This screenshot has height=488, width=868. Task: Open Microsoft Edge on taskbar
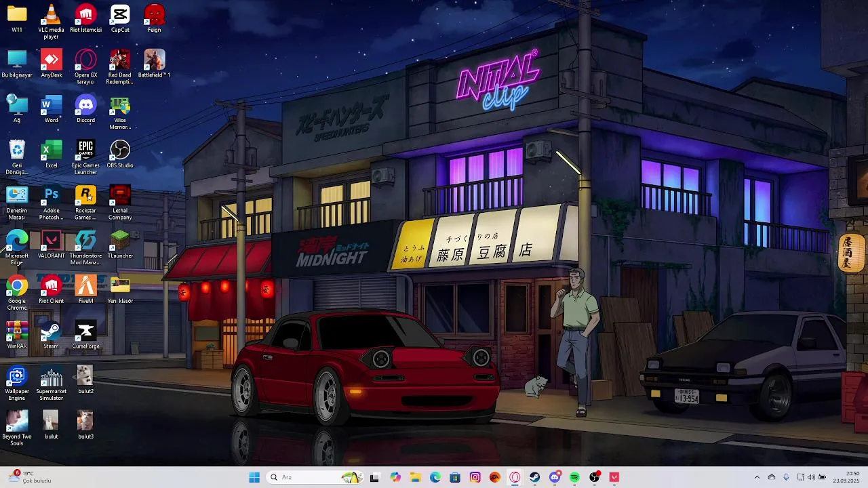coord(435,477)
